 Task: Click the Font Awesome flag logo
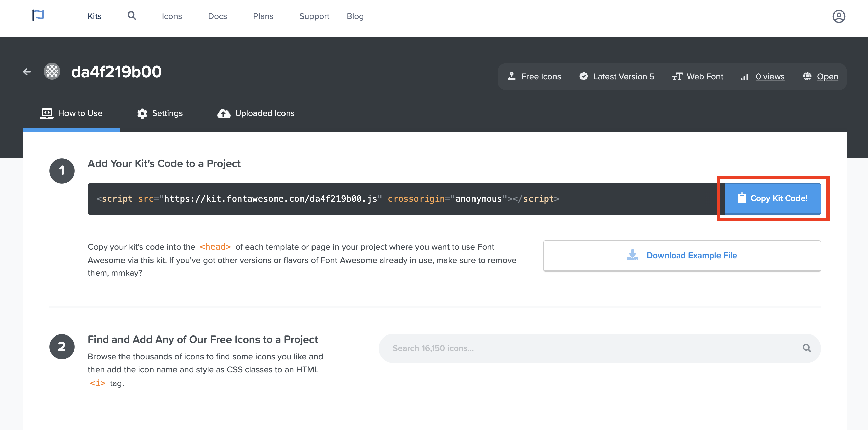(38, 16)
